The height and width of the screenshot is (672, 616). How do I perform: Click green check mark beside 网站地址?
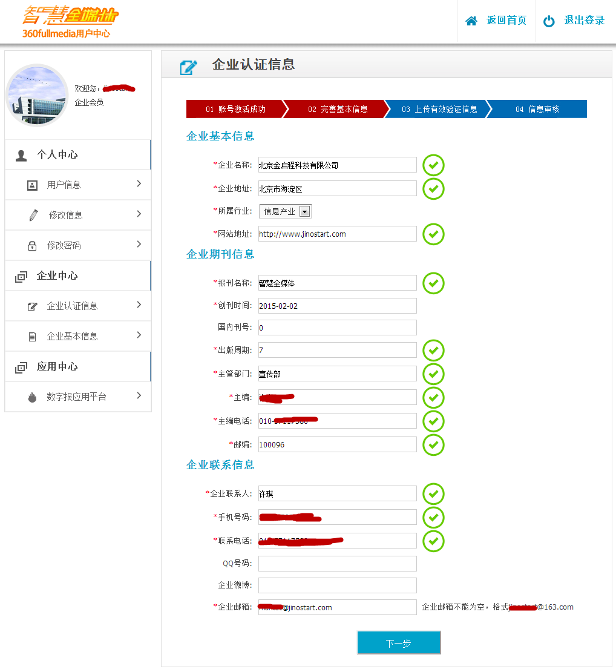coord(433,234)
